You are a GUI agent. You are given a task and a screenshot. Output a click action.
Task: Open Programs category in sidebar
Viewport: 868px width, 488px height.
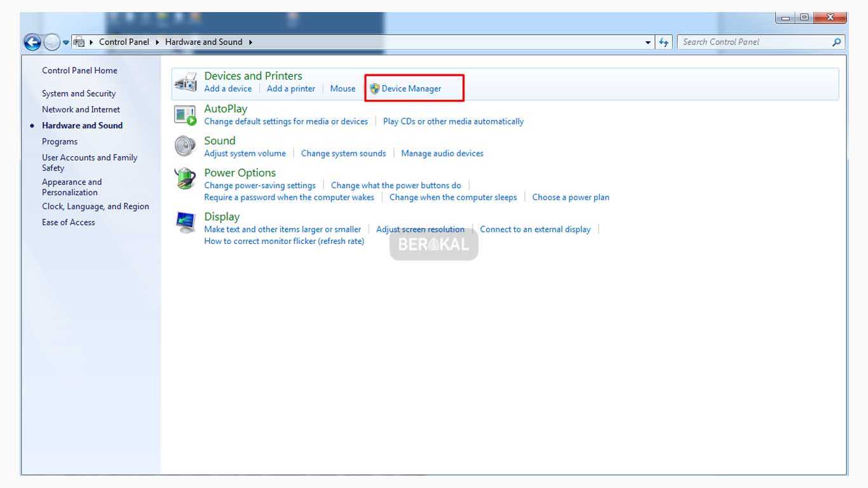(60, 142)
